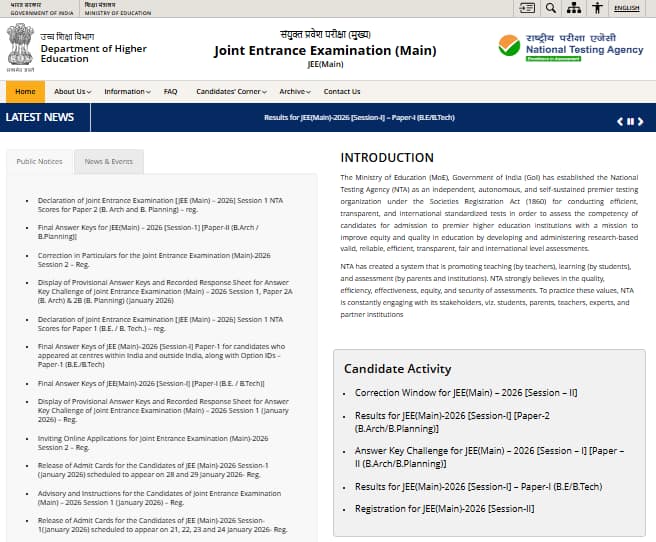
Task: Open Admit Cards for 21-24 January notice
Action: (162, 525)
